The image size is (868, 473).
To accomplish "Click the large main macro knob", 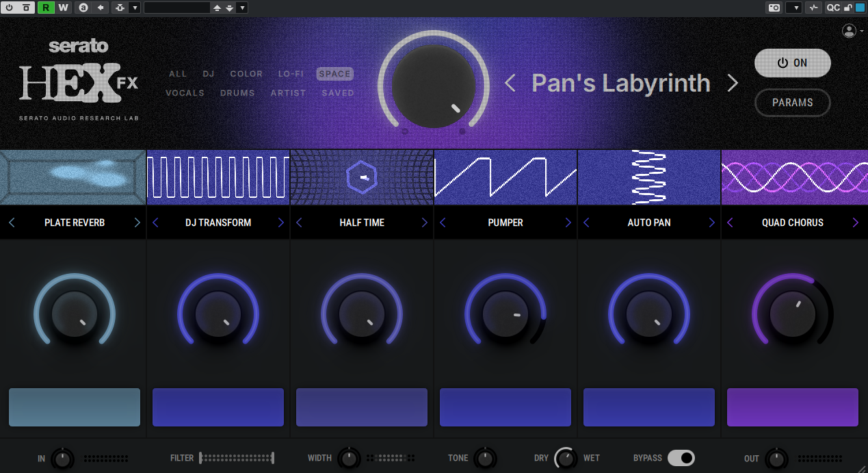I will pos(433,86).
